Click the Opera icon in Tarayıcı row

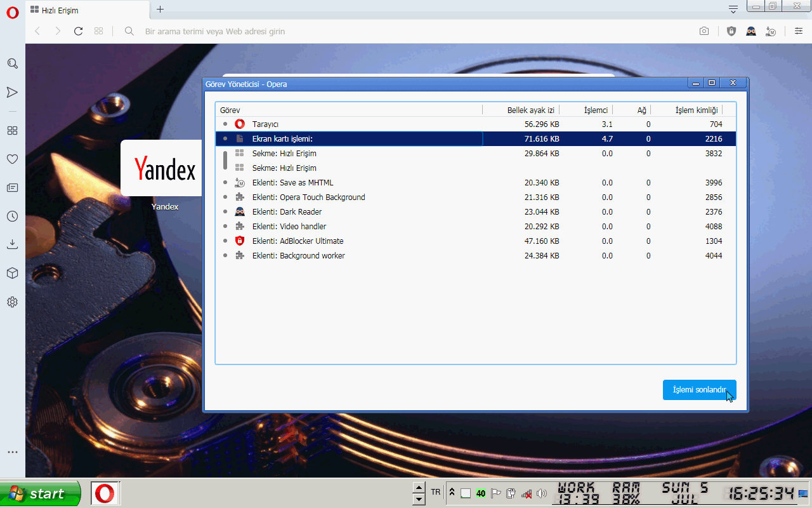pyautogui.click(x=240, y=124)
